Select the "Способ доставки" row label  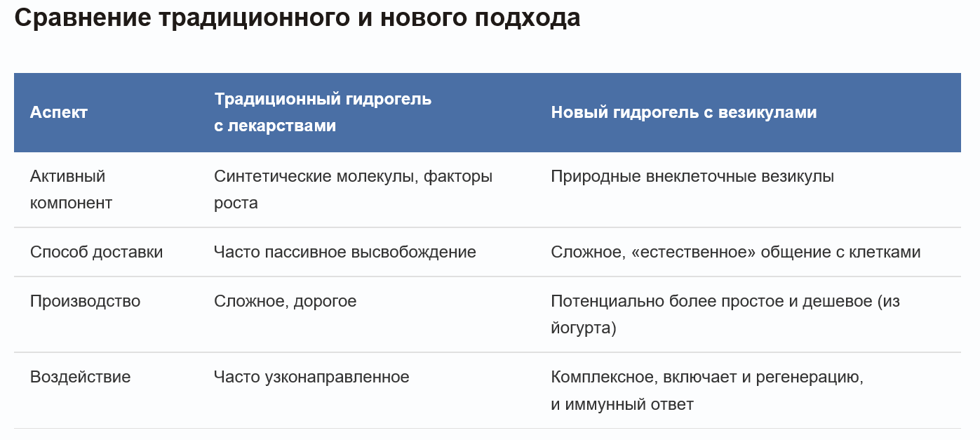[96, 252]
